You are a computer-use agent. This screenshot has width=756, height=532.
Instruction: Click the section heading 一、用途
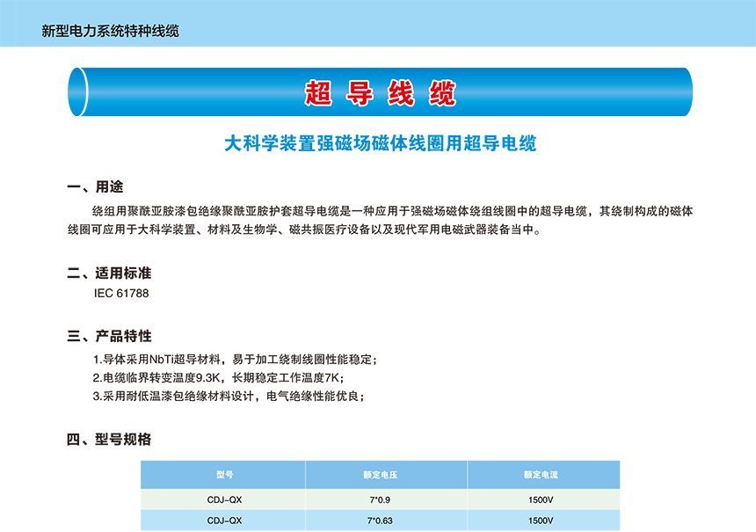pyautogui.click(x=96, y=187)
